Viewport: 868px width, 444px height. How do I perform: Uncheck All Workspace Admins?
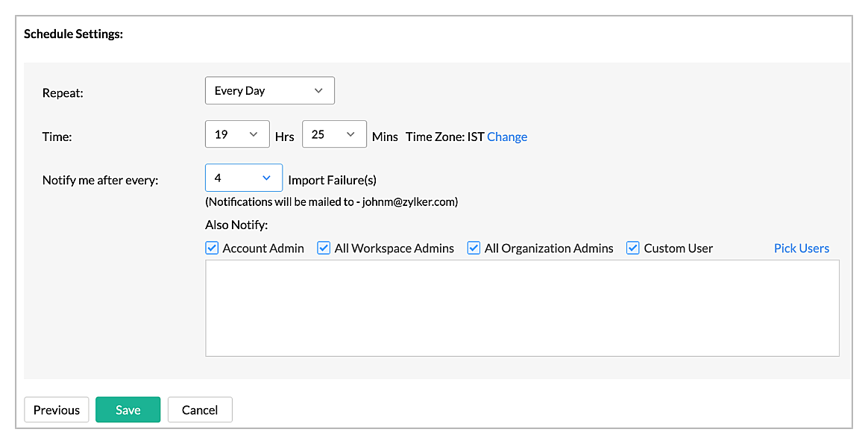(323, 247)
